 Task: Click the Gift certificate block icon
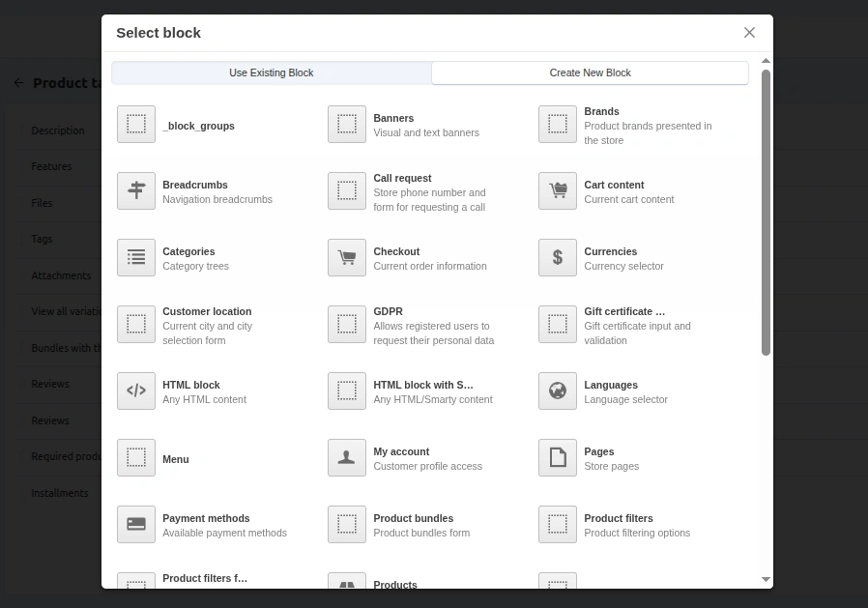click(x=558, y=324)
